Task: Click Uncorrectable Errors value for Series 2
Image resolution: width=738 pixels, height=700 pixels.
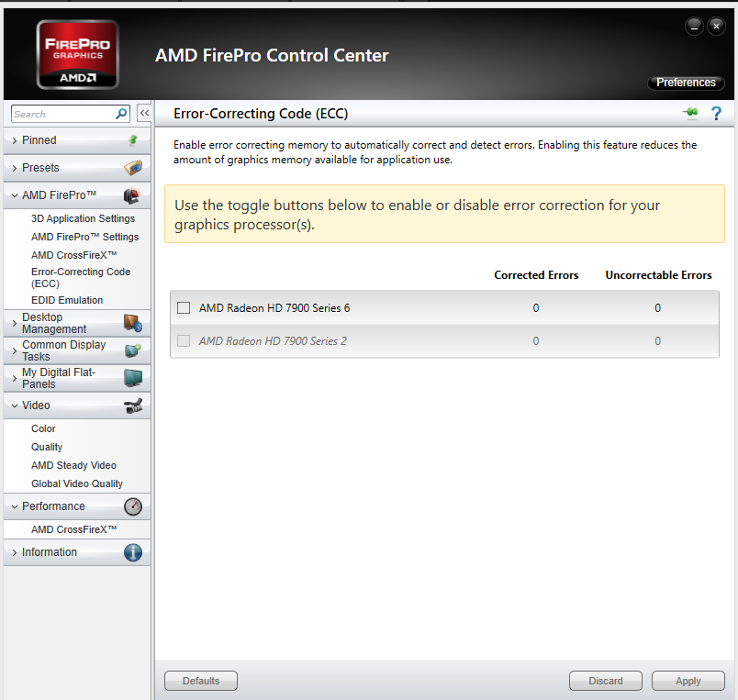Action: pyautogui.click(x=657, y=341)
